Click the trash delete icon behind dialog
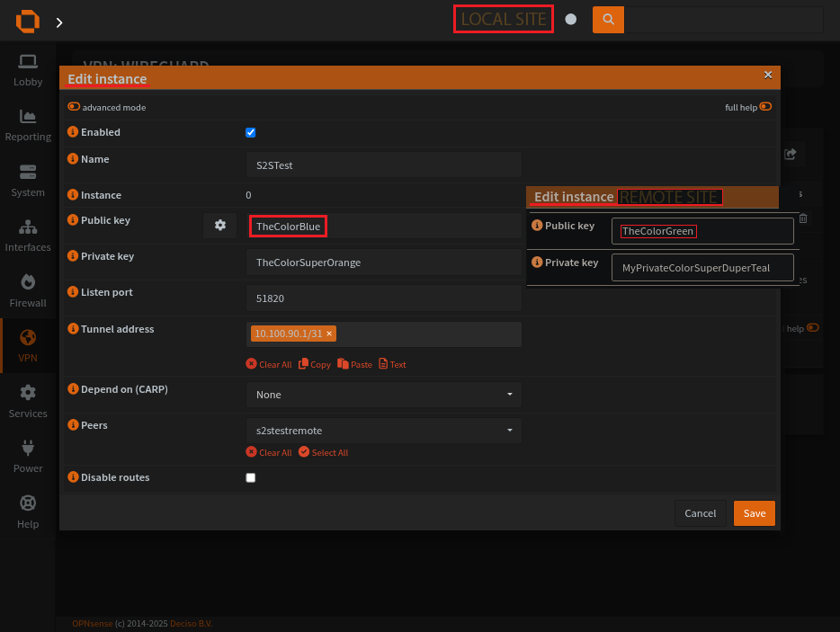Image resolution: width=840 pixels, height=632 pixels. tap(803, 218)
